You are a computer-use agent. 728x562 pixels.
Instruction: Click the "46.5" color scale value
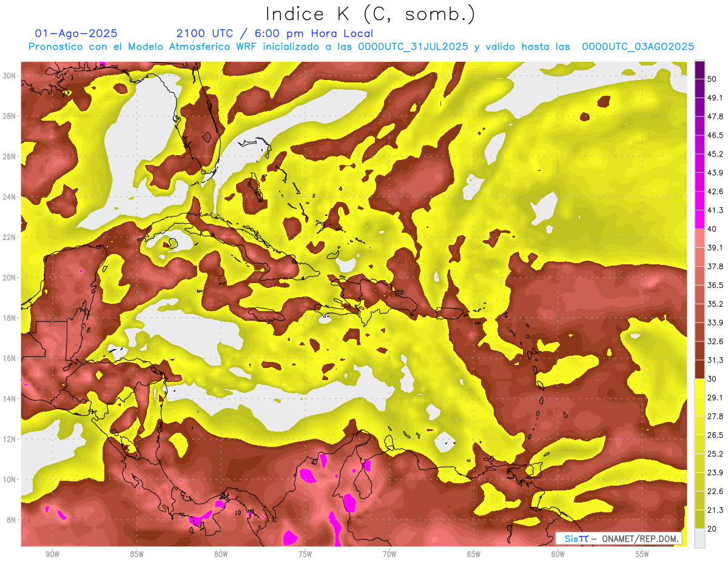click(x=715, y=135)
